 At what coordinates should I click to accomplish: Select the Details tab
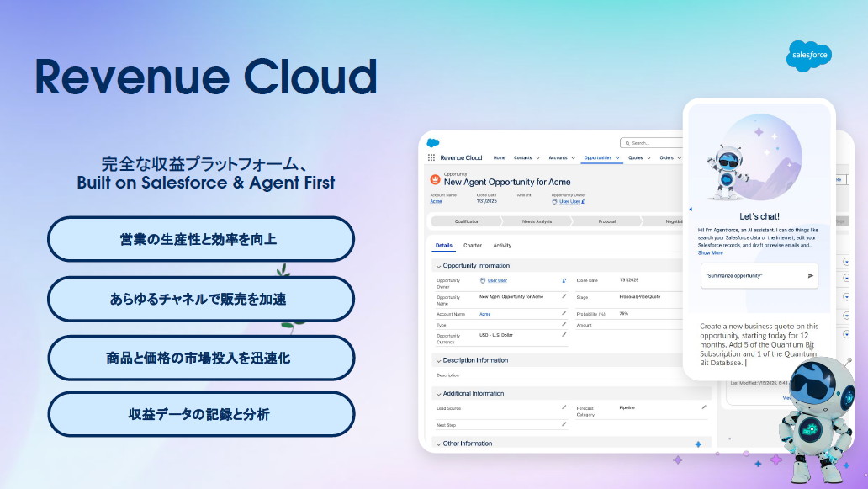[443, 245]
